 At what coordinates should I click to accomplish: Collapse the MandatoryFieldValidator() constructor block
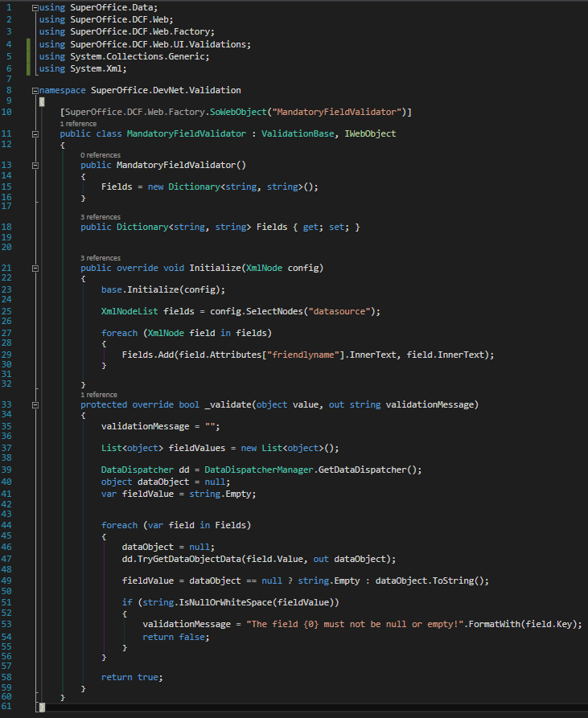point(35,166)
